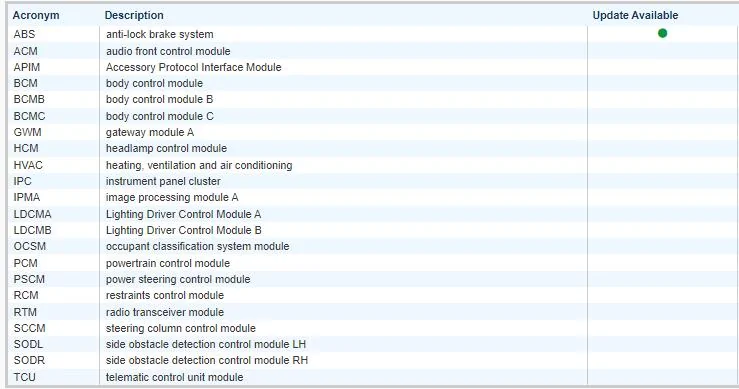Click 'radio transceiver module' description
This screenshot has width=739, height=389.
(x=164, y=312)
